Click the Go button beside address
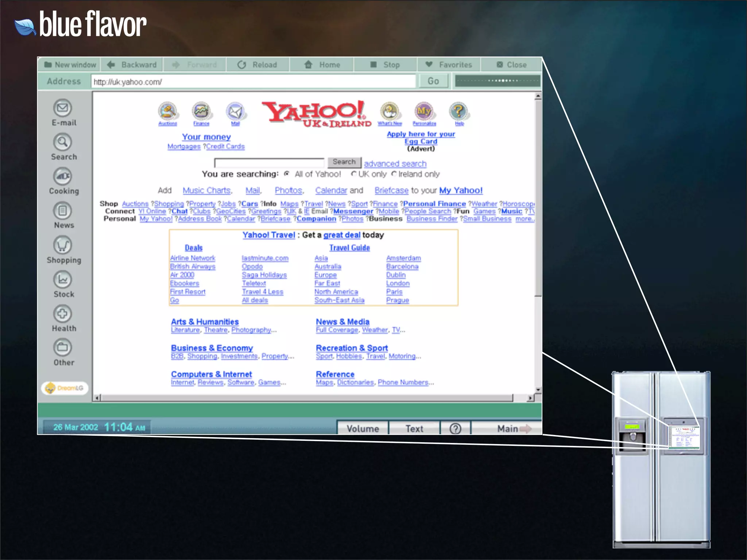 pos(433,81)
